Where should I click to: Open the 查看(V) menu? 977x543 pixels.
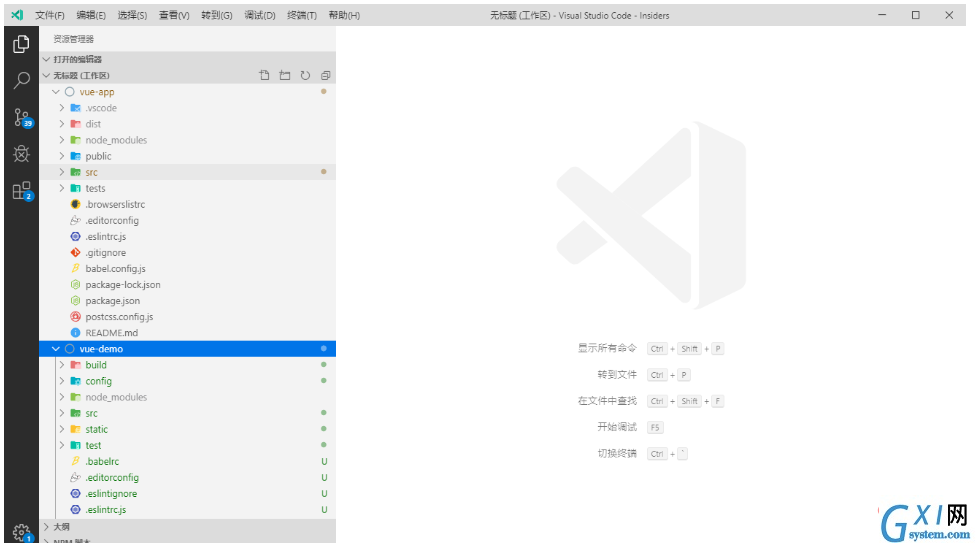click(174, 15)
